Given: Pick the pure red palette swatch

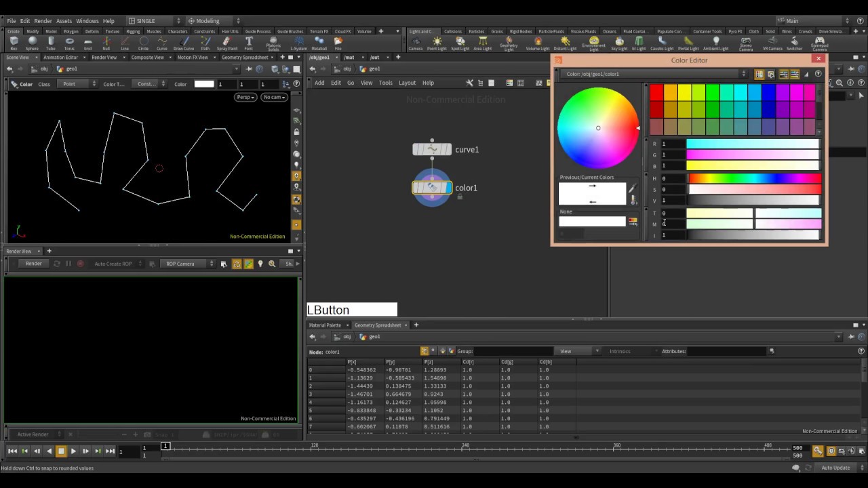Looking at the screenshot, I should tap(656, 92).
